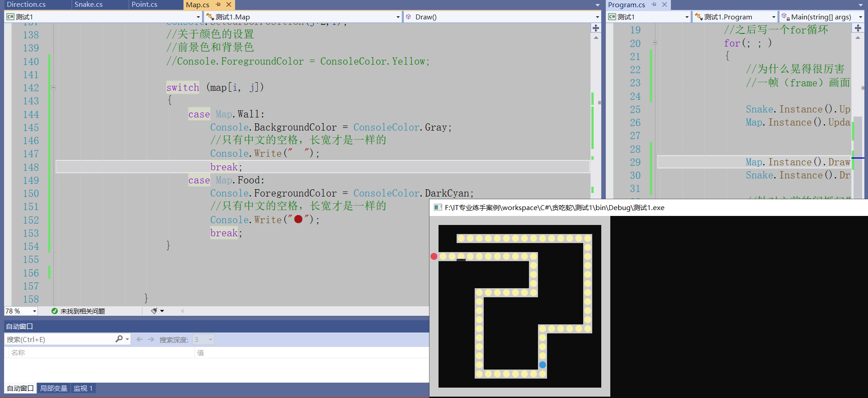Open document list dropdown for left editor group
Screen dimensions: 868x398
[x=597, y=5]
